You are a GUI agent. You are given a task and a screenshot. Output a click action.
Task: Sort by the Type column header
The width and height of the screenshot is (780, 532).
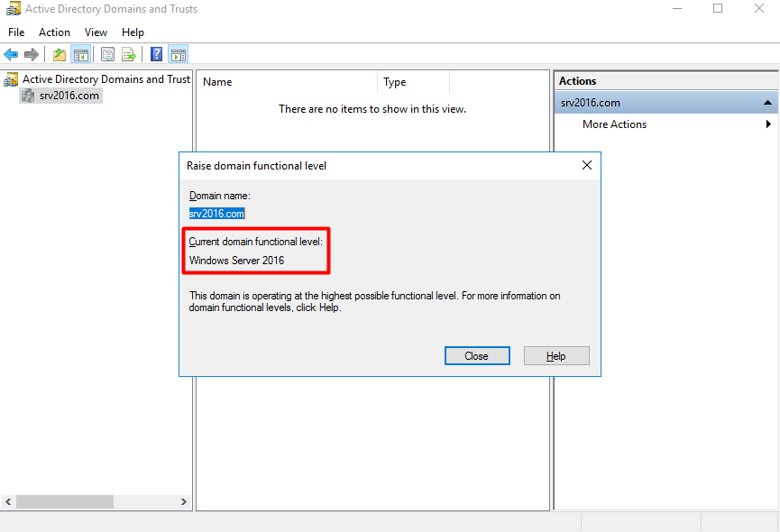tap(414, 82)
